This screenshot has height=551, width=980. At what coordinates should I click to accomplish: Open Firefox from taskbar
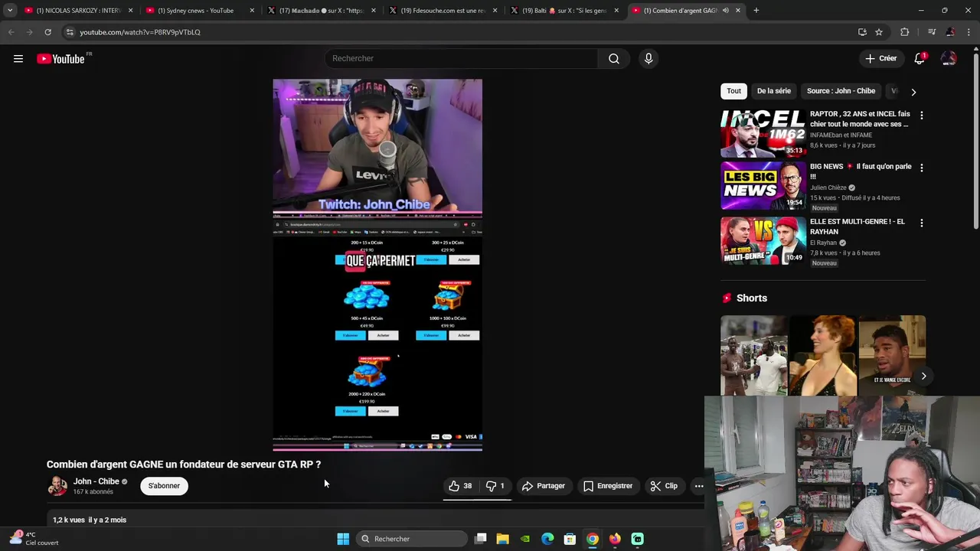(615, 539)
